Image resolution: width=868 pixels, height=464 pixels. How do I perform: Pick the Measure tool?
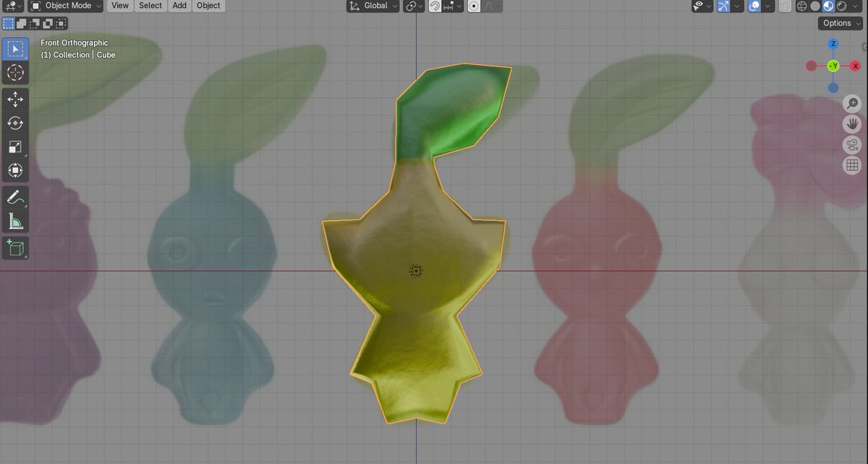(x=15, y=220)
